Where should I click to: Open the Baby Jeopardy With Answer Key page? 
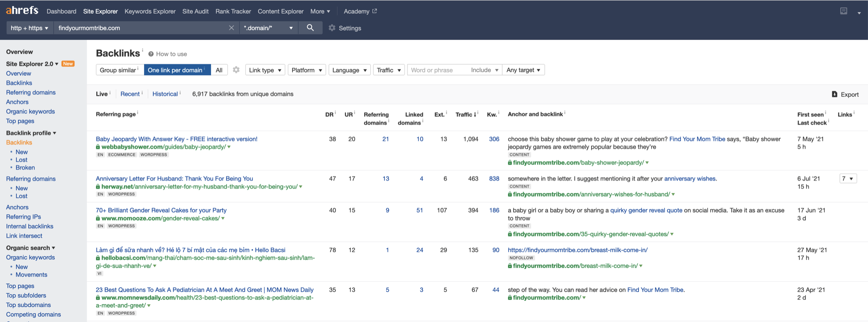tap(177, 139)
